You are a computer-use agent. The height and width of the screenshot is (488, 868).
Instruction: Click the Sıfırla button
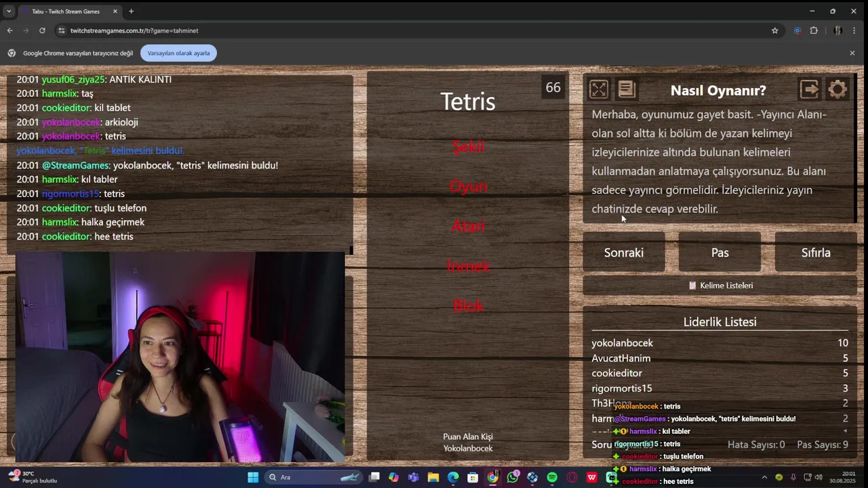tap(816, 253)
